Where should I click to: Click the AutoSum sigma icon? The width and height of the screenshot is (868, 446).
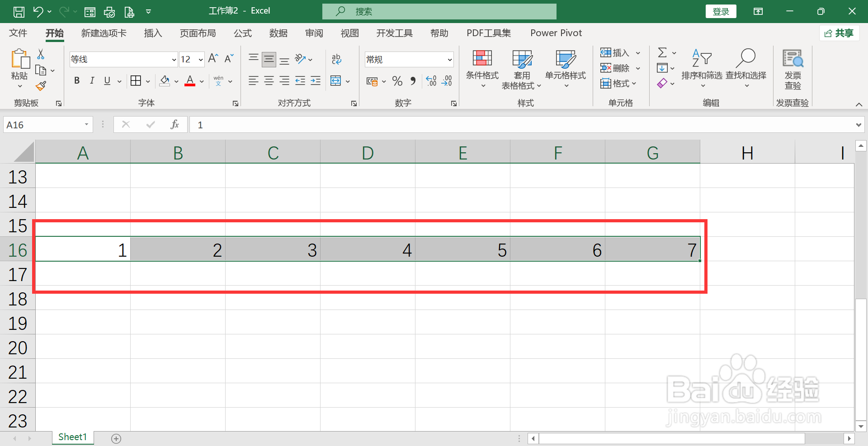662,53
